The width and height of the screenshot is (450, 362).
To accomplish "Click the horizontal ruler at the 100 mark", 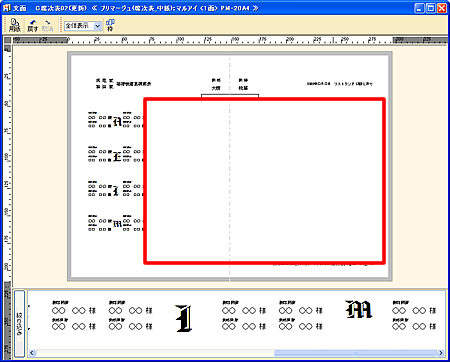I will (180, 40).
